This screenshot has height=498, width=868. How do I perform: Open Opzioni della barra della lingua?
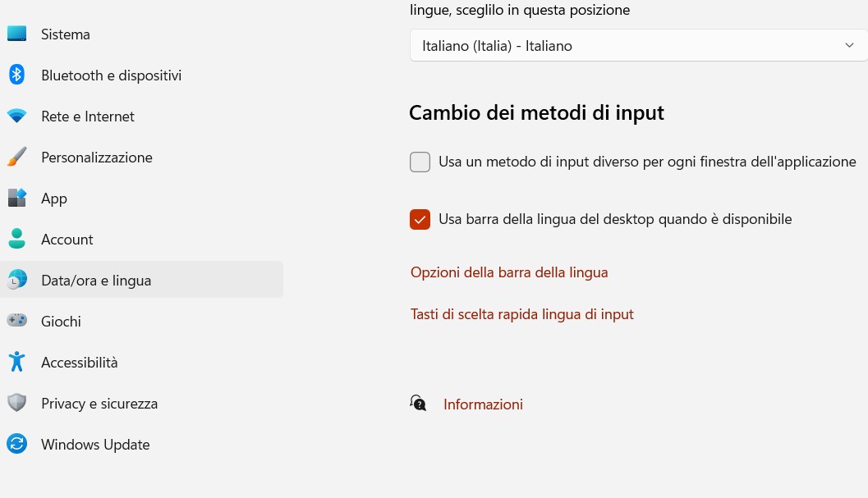pyautogui.click(x=509, y=272)
